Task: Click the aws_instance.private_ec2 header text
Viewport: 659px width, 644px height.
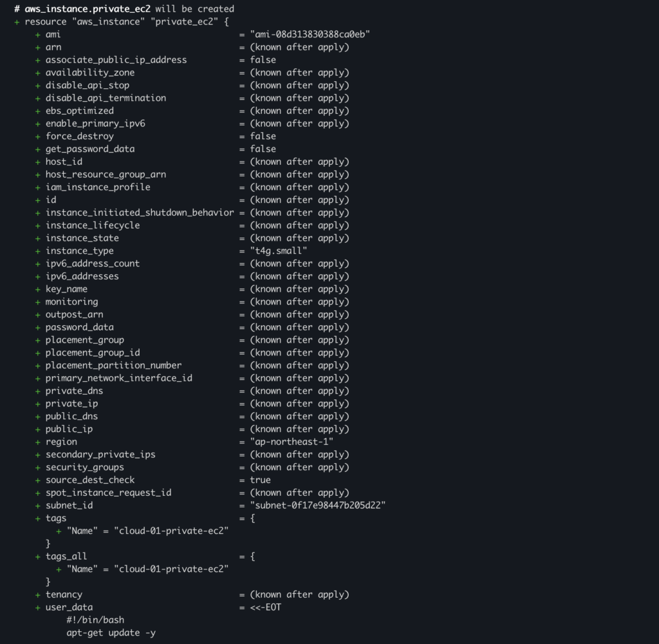Action: 87,9
